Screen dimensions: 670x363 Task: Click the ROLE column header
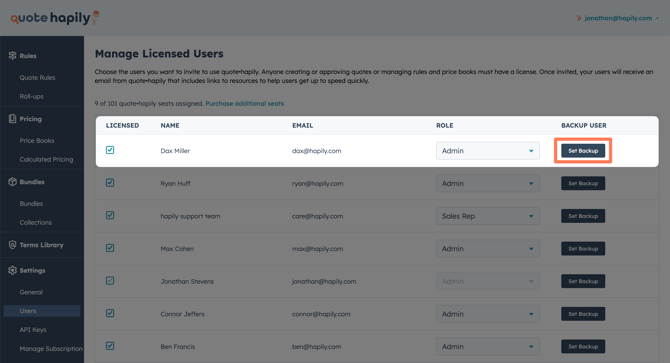[445, 126]
